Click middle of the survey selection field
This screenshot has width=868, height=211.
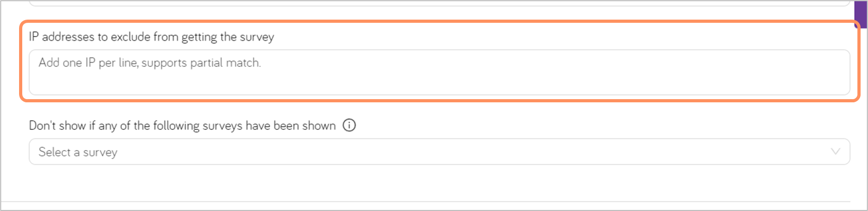439,152
